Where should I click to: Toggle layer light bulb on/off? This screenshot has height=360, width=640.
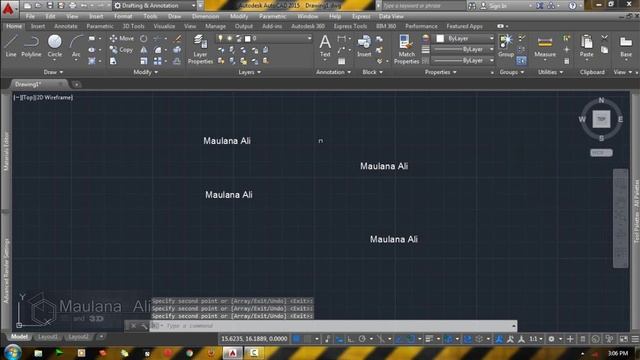click(220, 38)
